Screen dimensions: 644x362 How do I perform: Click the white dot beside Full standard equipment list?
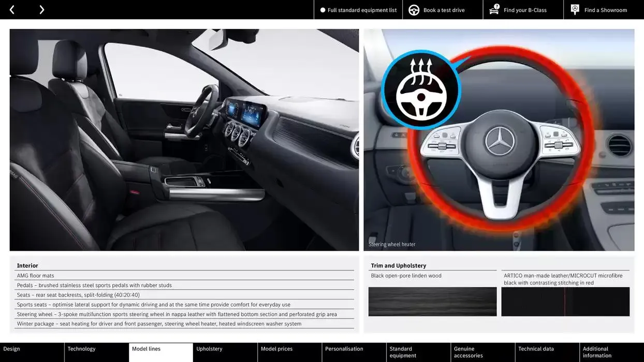point(323,10)
